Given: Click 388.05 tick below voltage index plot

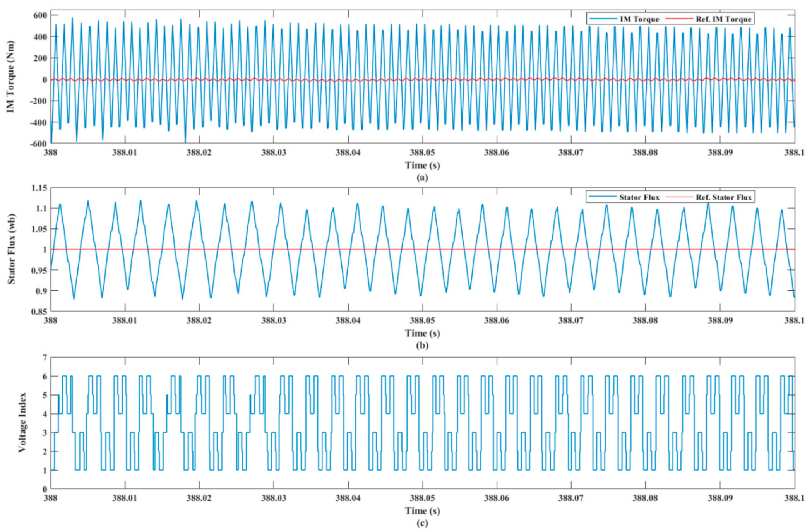Looking at the screenshot, I should click(x=422, y=498).
